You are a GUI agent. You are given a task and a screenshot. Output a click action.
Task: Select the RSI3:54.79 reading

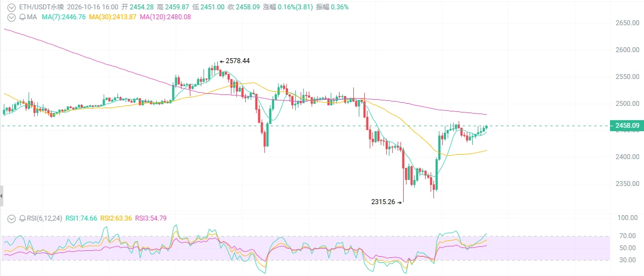(x=151, y=218)
